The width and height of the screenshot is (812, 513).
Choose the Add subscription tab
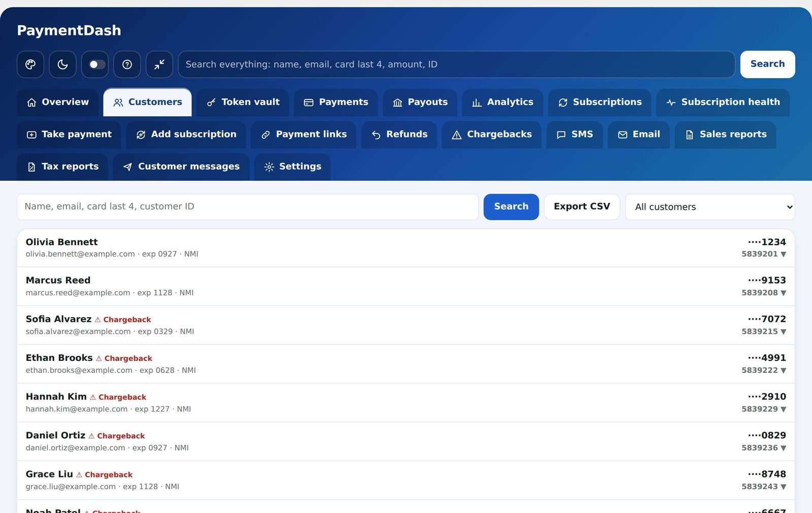186,134
